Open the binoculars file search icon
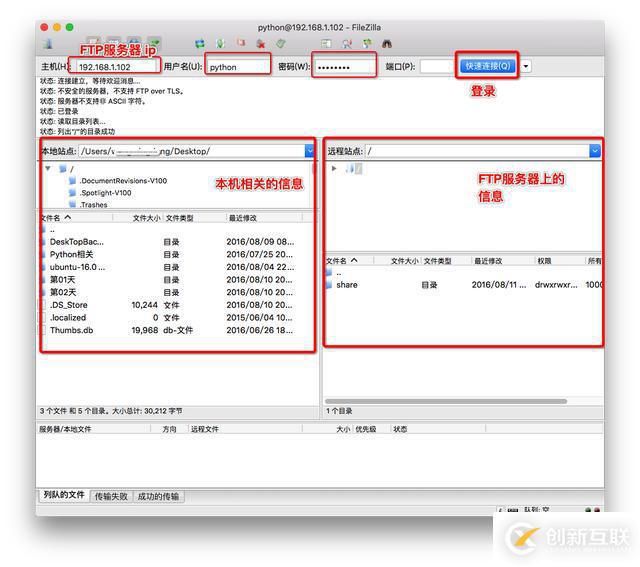The image size is (640, 567). (387, 44)
